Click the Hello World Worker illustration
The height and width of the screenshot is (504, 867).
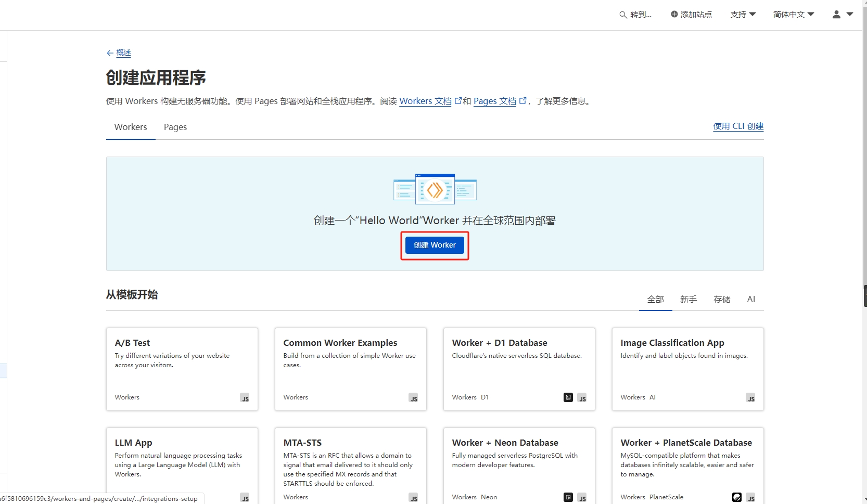435,189
